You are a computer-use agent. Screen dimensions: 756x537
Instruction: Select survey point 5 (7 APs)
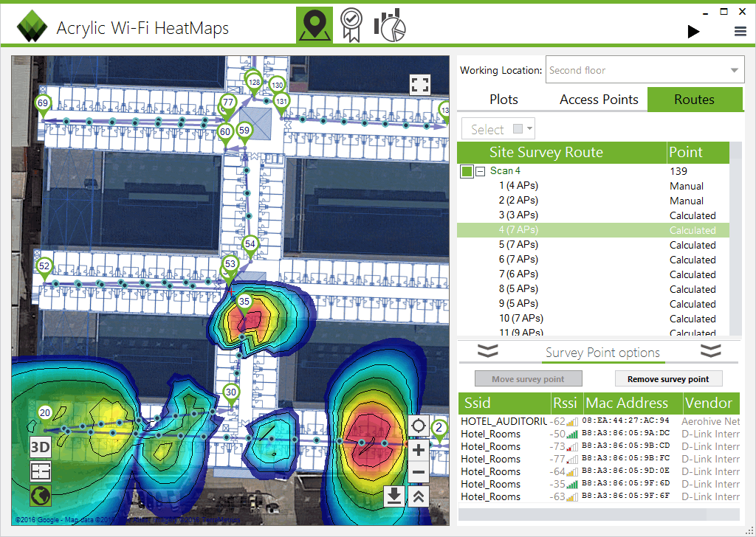(593, 245)
